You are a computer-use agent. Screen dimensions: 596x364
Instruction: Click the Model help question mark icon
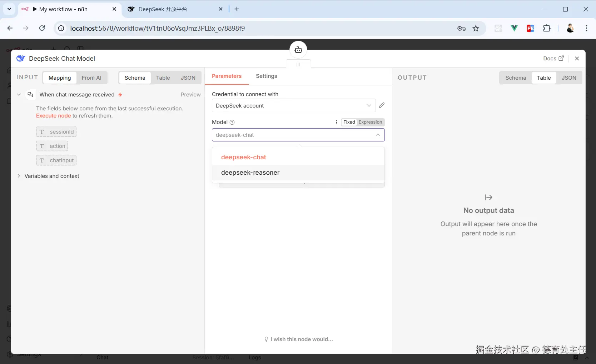(232, 122)
